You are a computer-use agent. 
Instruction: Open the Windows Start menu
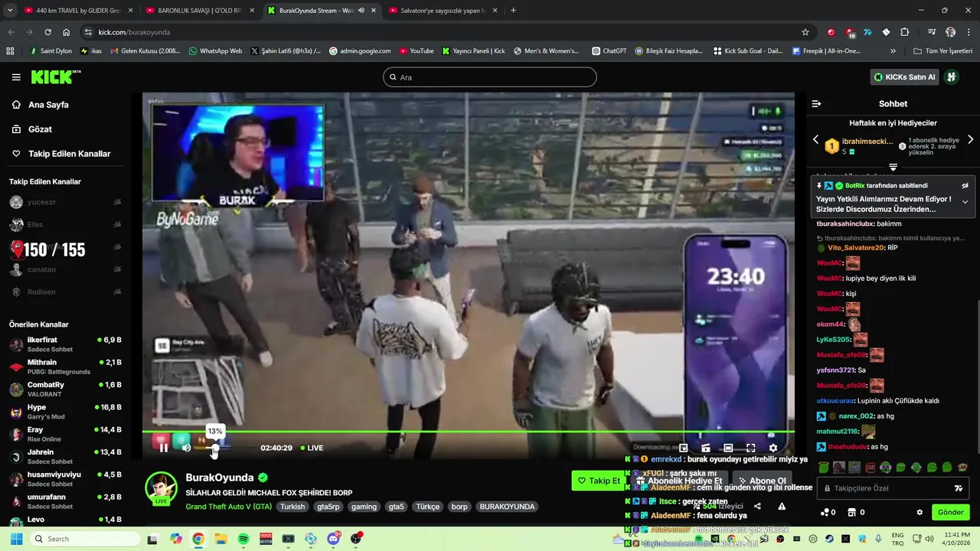pos(16,539)
